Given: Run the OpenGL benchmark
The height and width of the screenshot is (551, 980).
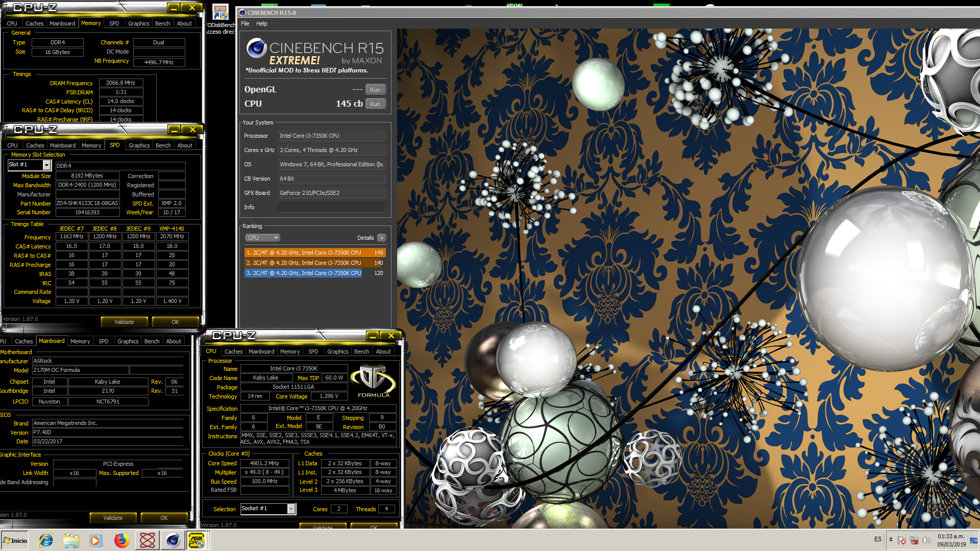Looking at the screenshot, I should [x=375, y=90].
